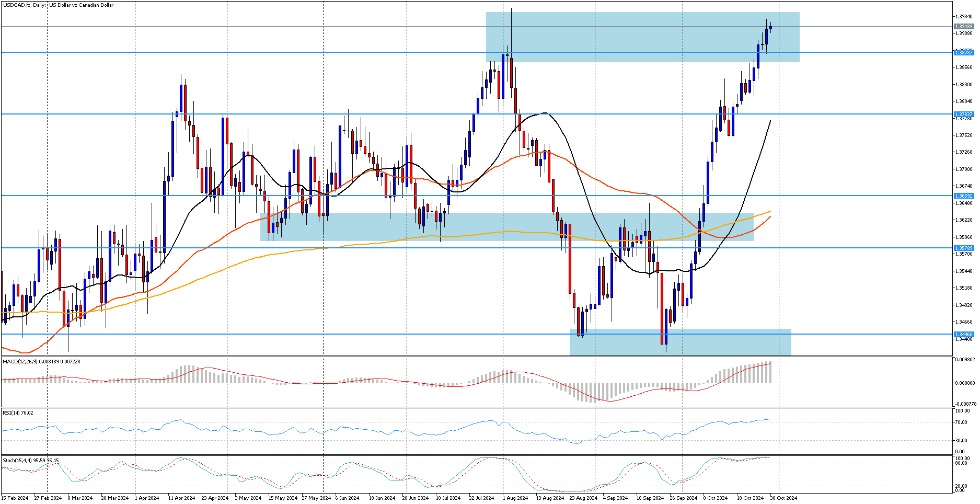
Task: Select the 1.35789 horizontal line label
Action: pos(964,248)
